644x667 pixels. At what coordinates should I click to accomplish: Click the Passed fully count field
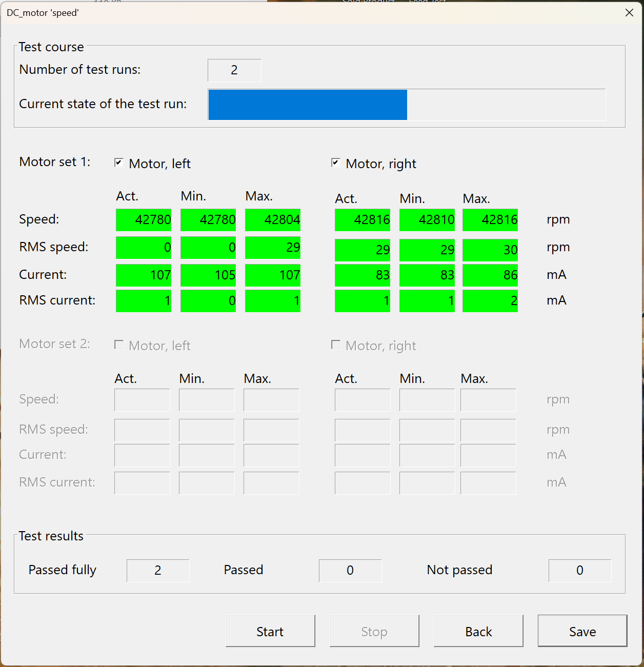coord(158,570)
